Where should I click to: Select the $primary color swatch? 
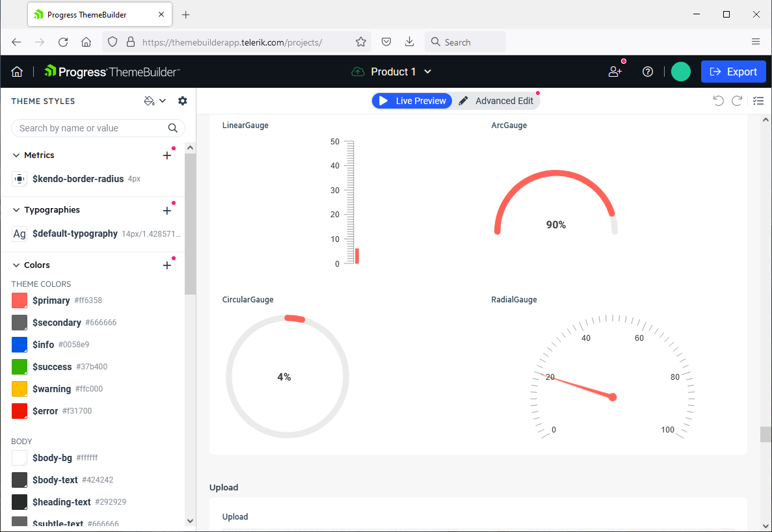[x=18, y=300]
